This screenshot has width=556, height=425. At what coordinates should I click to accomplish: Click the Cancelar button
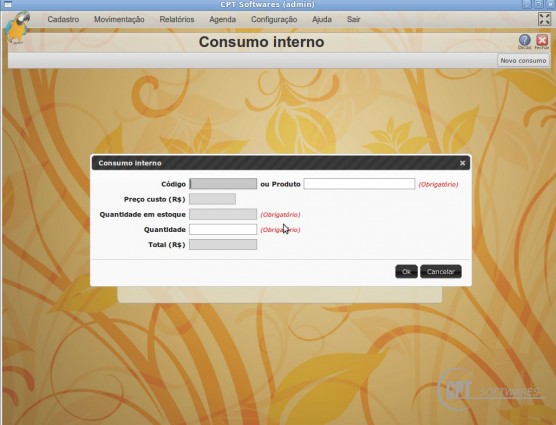click(441, 272)
